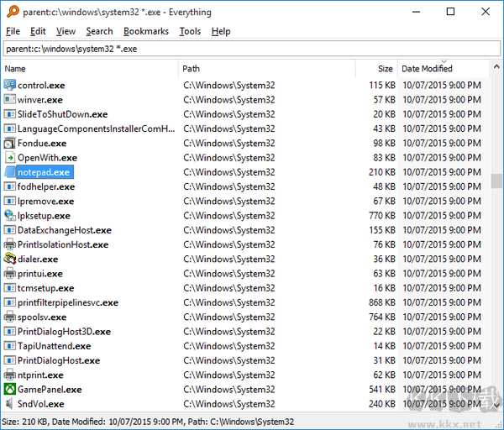
Task: Click the 770 KB size value
Action: click(382, 215)
